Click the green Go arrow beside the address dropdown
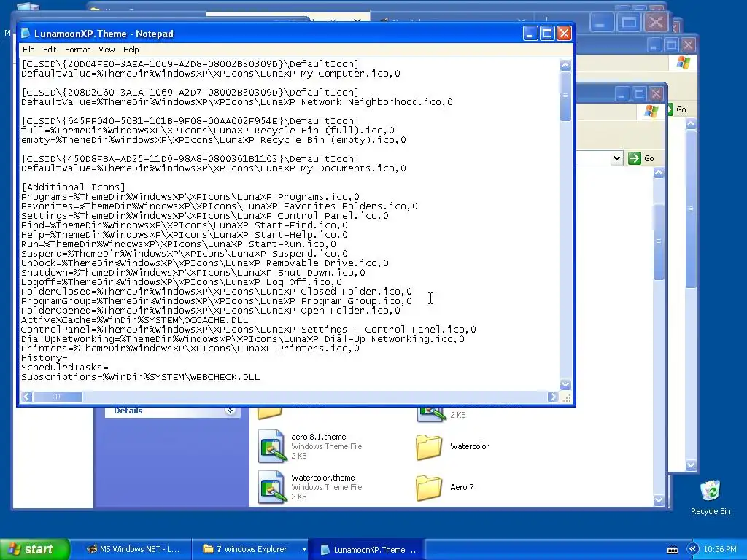747x560 pixels. click(x=634, y=158)
